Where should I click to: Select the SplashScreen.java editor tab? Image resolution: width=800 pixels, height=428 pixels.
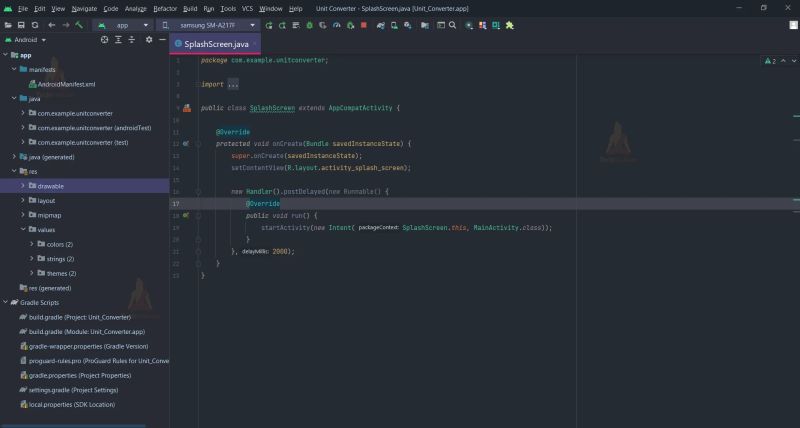click(216, 44)
